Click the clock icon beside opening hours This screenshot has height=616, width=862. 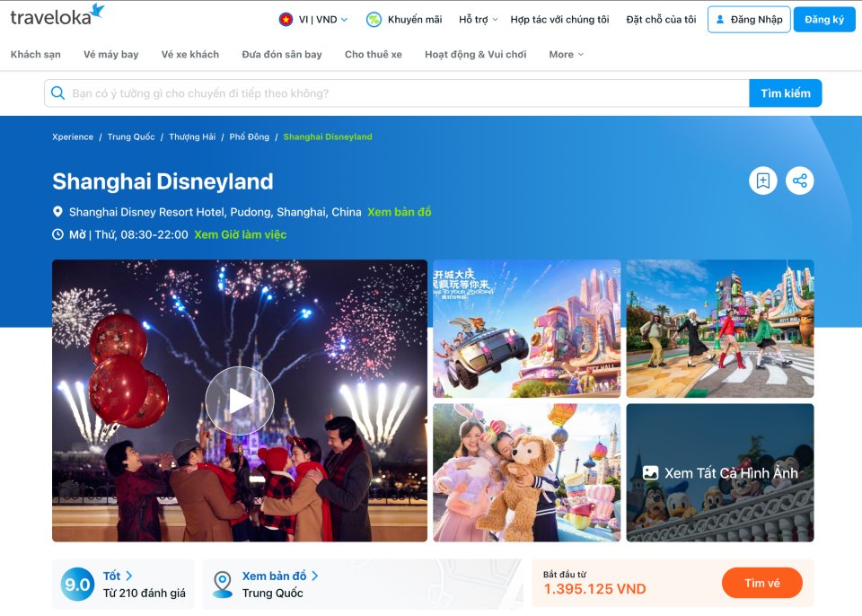[x=57, y=234]
